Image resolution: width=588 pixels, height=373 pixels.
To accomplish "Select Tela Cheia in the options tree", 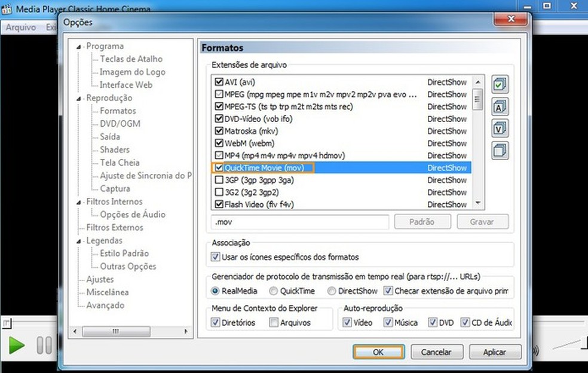I will 120,163.
